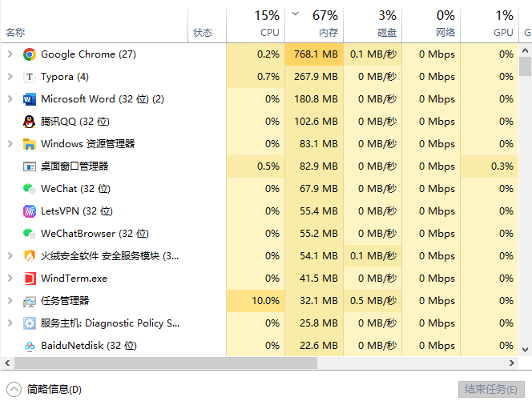Select the Microsoft Word (32 位) (2) name
The image size is (532, 409).
(x=102, y=99)
